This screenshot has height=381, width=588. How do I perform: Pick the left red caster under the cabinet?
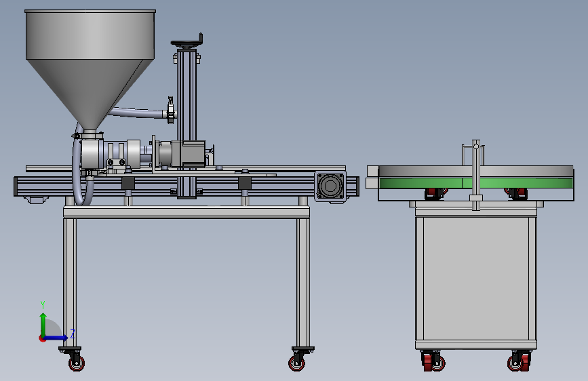click(x=433, y=361)
